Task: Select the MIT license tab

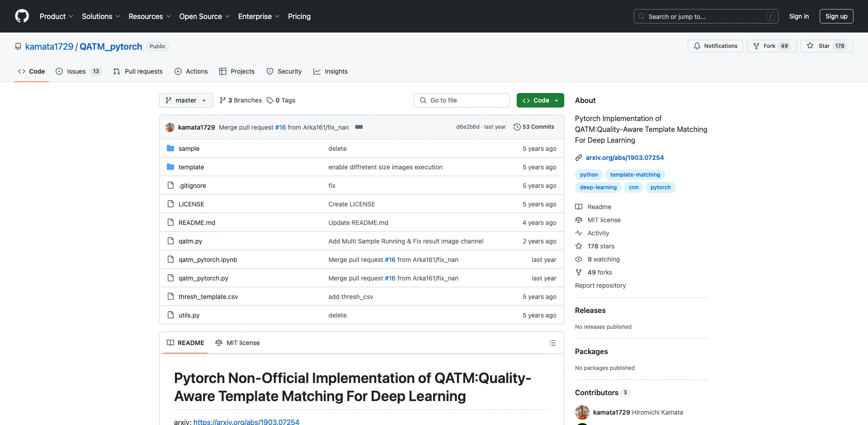Action: tap(237, 343)
